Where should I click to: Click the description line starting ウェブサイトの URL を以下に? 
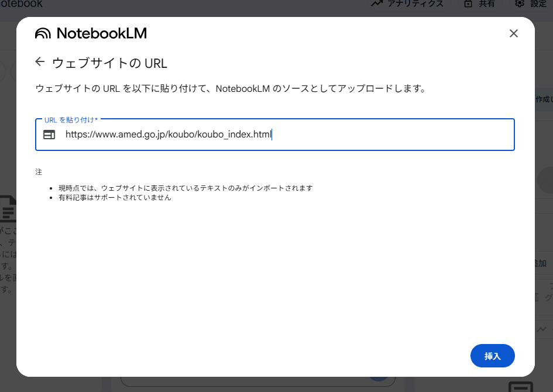tap(231, 88)
